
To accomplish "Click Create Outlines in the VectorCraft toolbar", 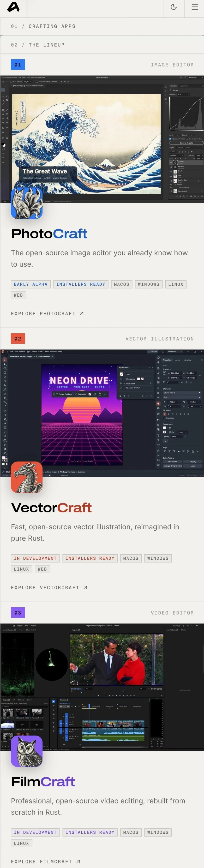I will 63,394.
